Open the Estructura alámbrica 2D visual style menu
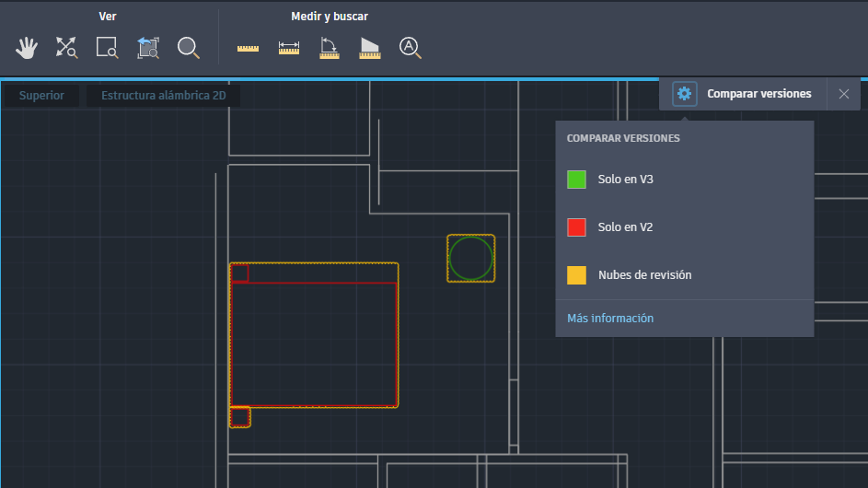The width and height of the screenshot is (868, 488). click(x=163, y=95)
